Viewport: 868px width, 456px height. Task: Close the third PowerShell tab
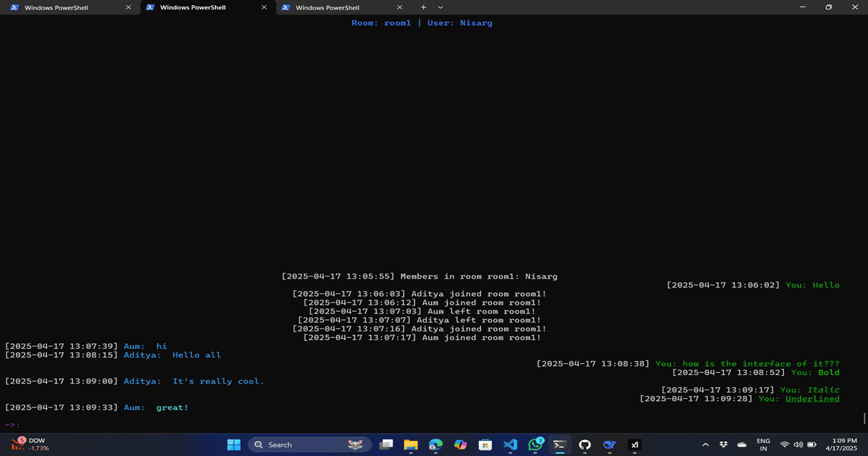(x=401, y=7)
